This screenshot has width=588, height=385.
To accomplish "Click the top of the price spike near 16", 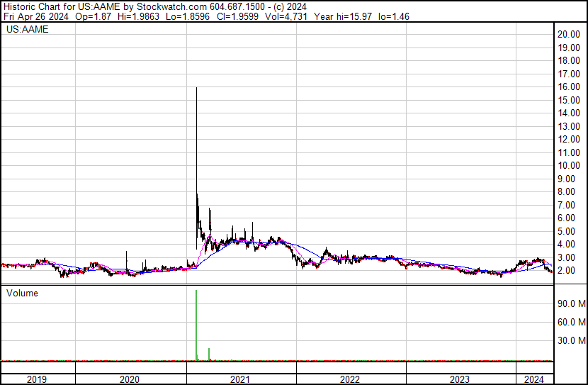I will pyautogui.click(x=196, y=88).
